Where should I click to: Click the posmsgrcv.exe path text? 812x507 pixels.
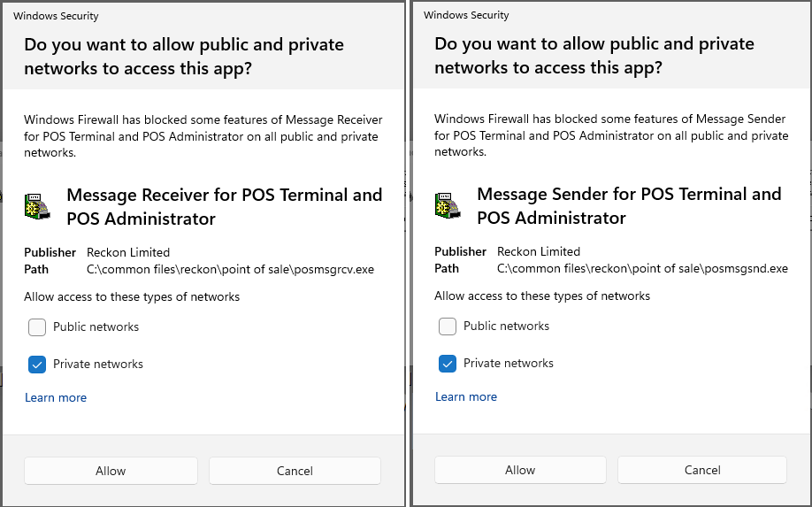[x=230, y=269]
